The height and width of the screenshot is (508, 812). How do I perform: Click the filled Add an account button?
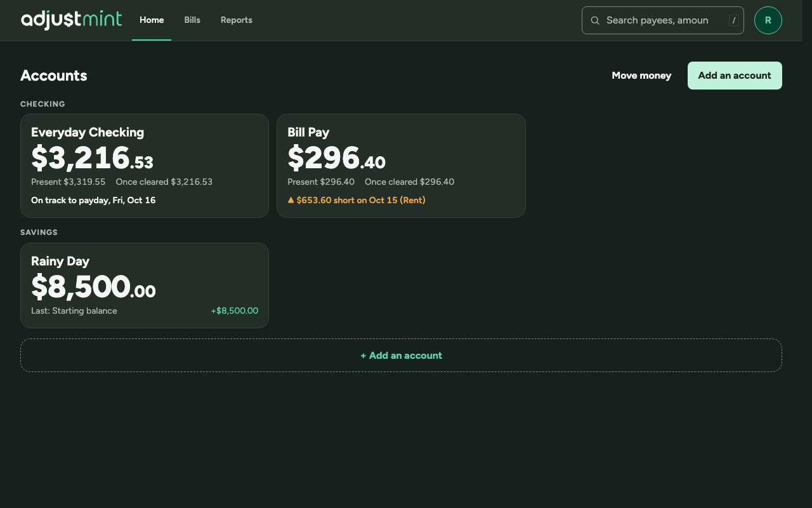735,76
